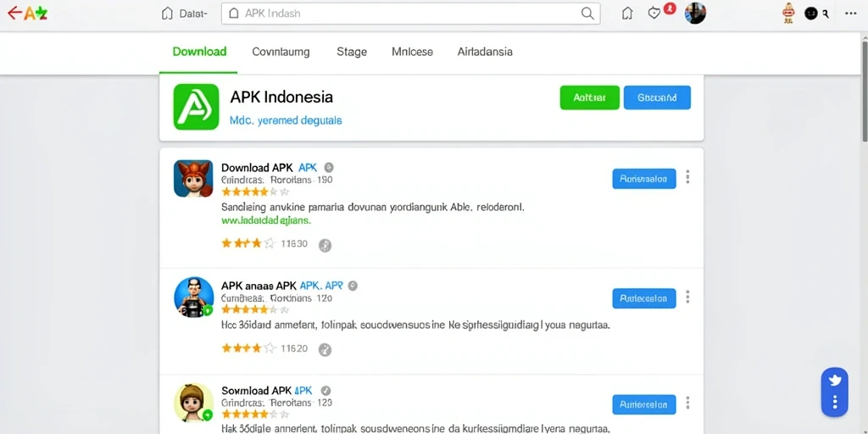Click the green APK Indonesia logo
This screenshot has width=868, height=434.
click(196, 107)
